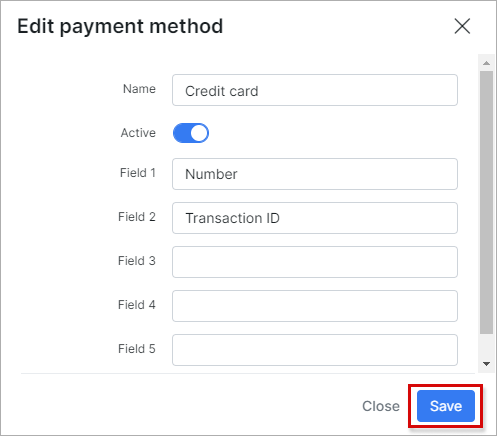Image resolution: width=497 pixels, height=436 pixels.
Task: Click the scrollbar up arrow
Action: [486, 63]
